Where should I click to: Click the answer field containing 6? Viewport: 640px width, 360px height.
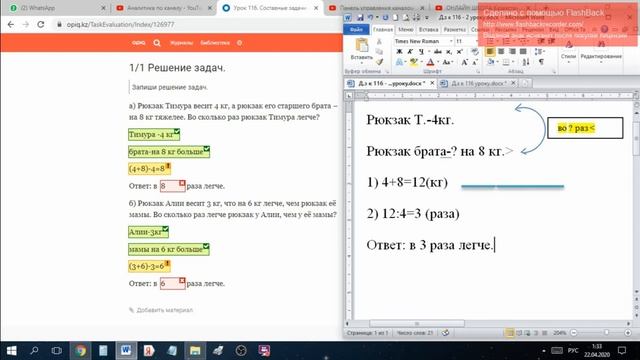tap(173, 283)
